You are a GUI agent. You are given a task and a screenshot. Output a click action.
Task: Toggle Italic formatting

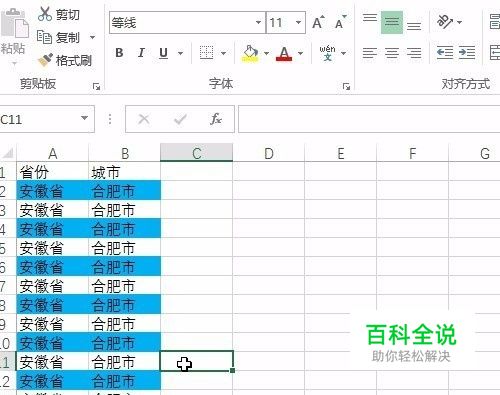(141, 53)
